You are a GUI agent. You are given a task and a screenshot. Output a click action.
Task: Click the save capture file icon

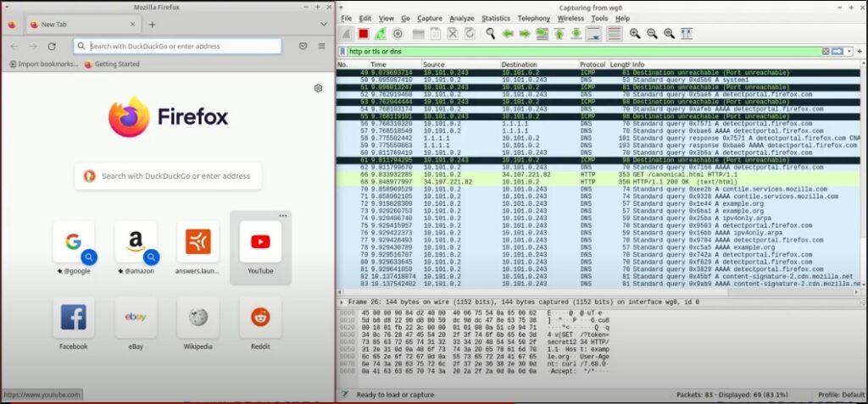(436, 34)
